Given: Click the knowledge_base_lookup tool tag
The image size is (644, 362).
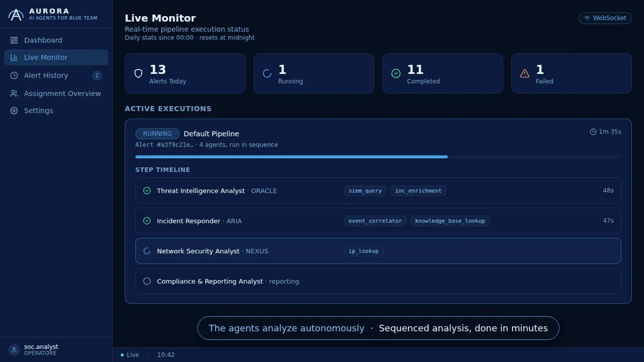Looking at the screenshot, I should point(449,221).
